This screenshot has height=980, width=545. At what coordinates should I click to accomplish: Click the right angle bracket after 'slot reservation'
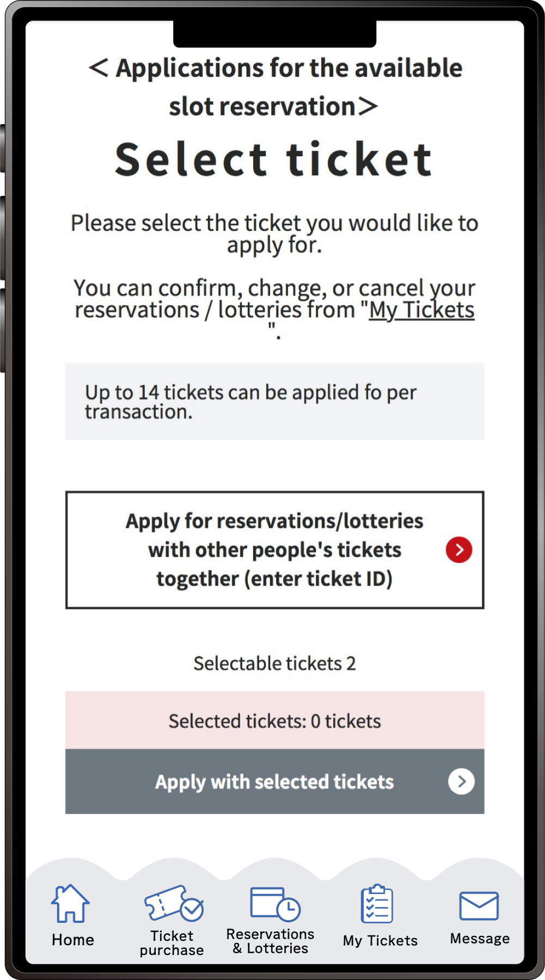click(368, 106)
